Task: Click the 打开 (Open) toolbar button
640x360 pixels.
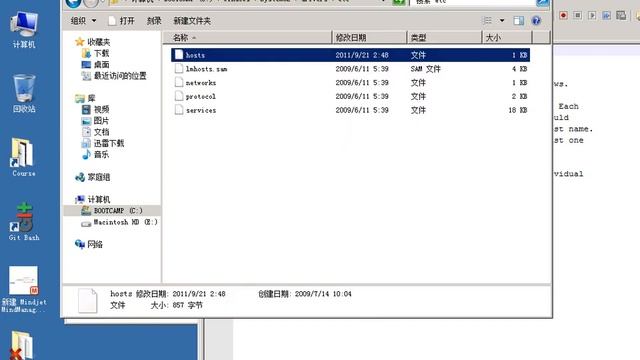Action: (x=121, y=20)
